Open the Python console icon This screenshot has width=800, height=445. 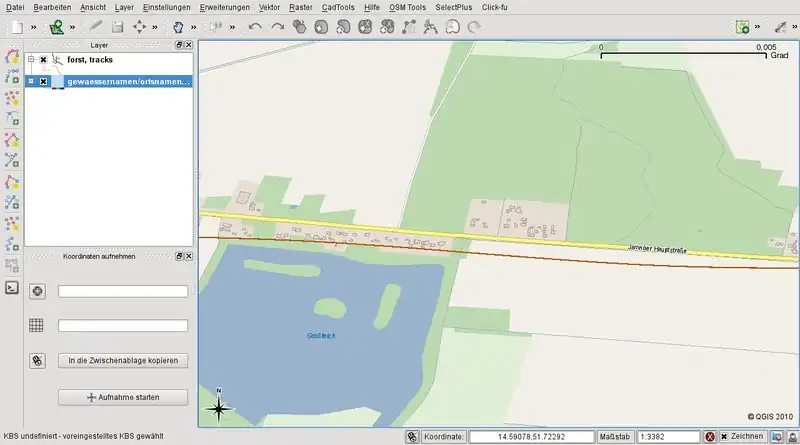(x=12, y=287)
